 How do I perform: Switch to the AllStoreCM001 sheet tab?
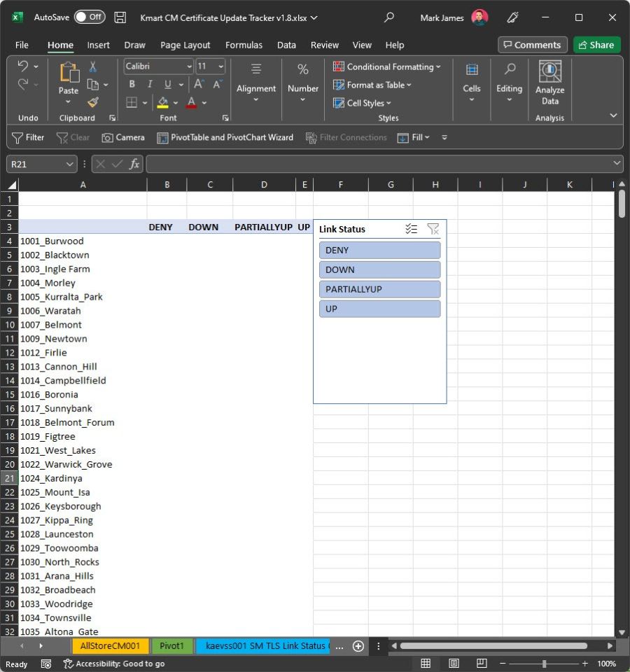(110, 646)
